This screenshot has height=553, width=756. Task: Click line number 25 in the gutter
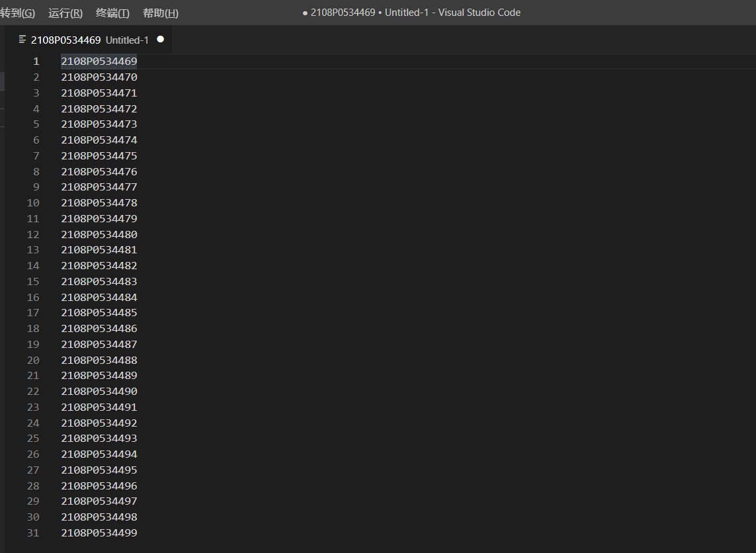tap(33, 439)
